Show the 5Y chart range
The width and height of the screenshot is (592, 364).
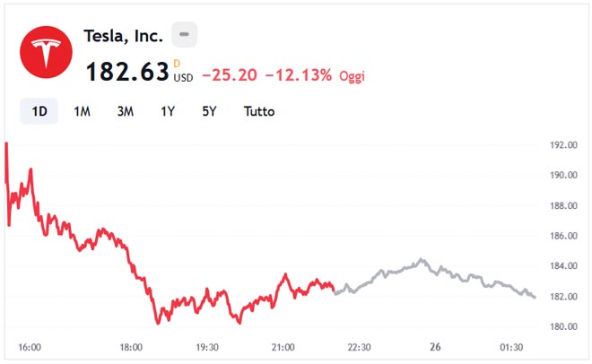pyautogui.click(x=209, y=112)
